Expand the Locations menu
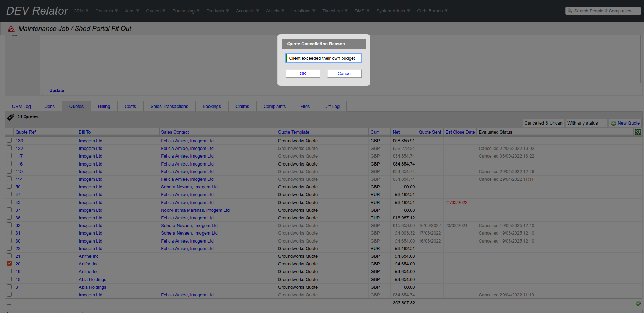This screenshot has height=313, width=644. pyautogui.click(x=303, y=11)
